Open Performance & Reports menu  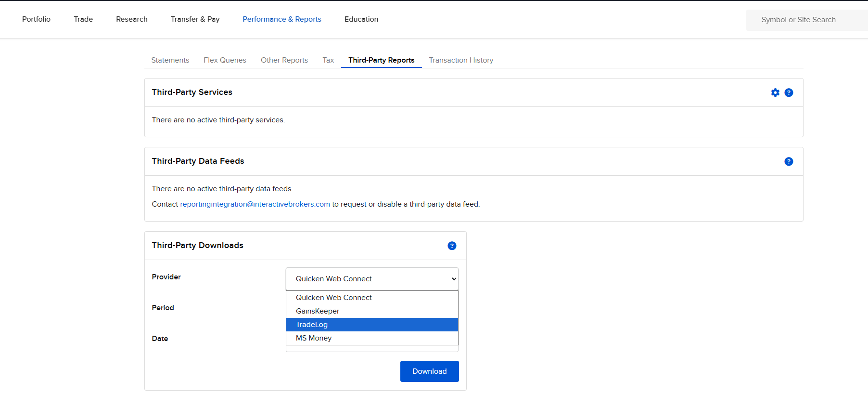pyautogui.click(x=282, y=19)
